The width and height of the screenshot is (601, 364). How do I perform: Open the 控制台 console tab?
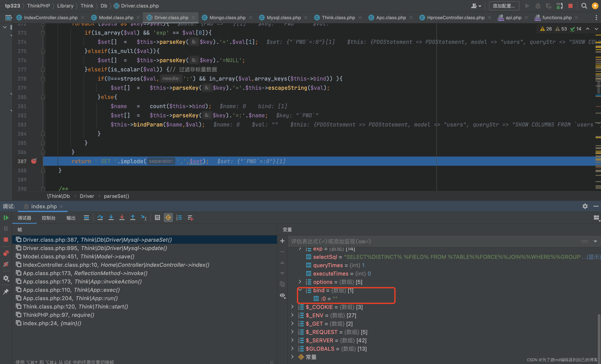tap(48, 218)
